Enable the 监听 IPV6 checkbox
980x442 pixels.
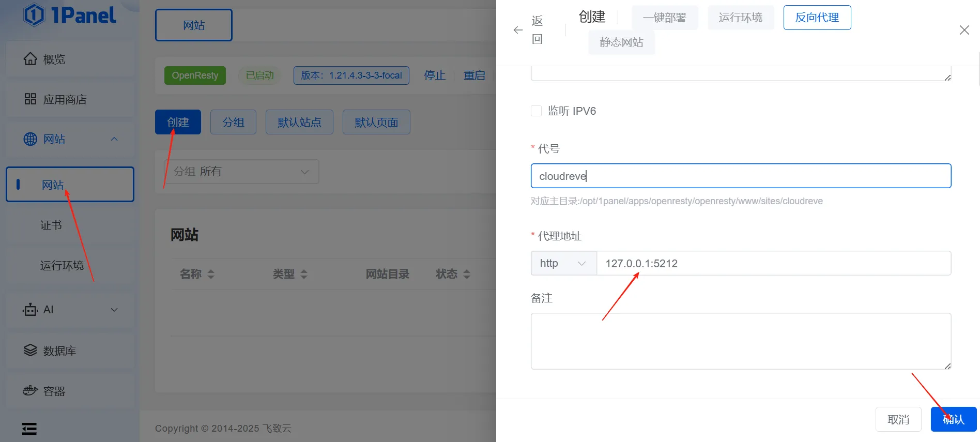tap(536, 111)
